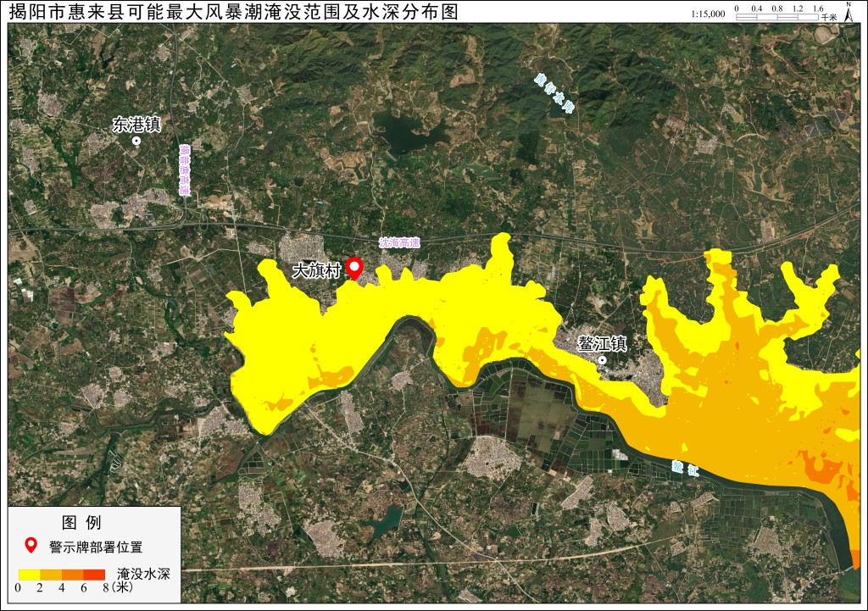
Task: Click the north arrow compass symbol
Action: [849, 12]
